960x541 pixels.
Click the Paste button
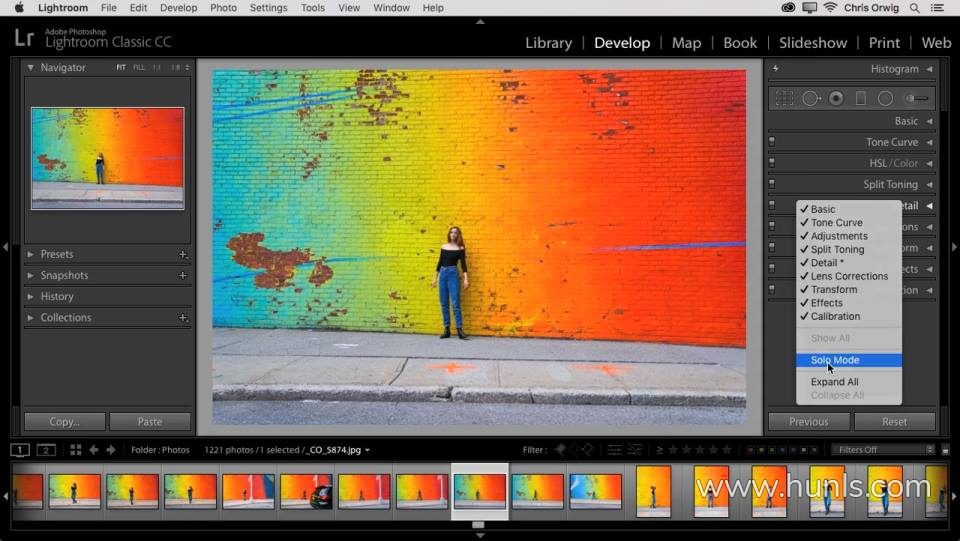(x=150, y=422)
